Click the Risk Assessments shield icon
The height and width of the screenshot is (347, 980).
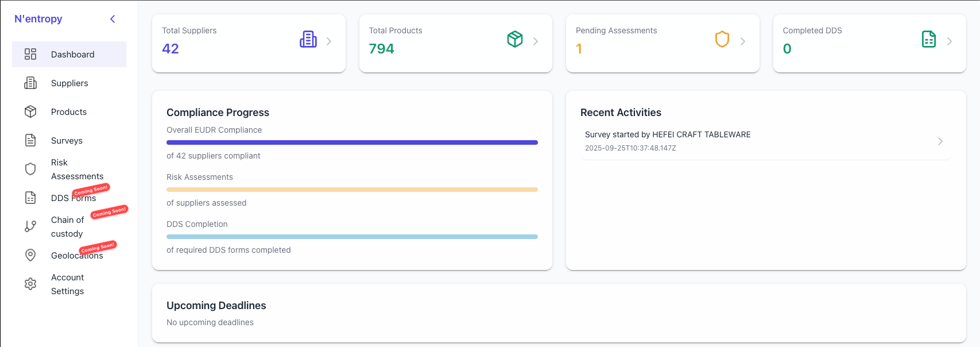pyautogui.click(x=30, y=169)
